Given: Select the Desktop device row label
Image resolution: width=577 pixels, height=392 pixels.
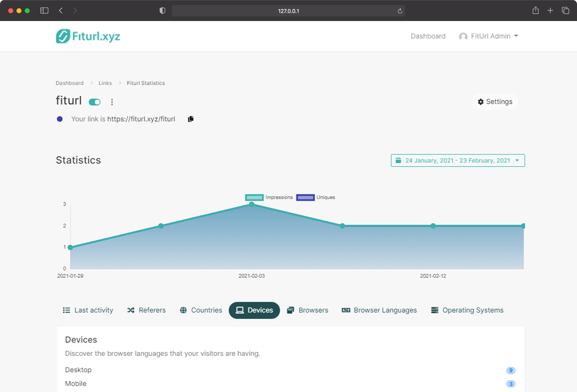Looking at the screenshot, I should pyautogui.click(x=78, y=370).
